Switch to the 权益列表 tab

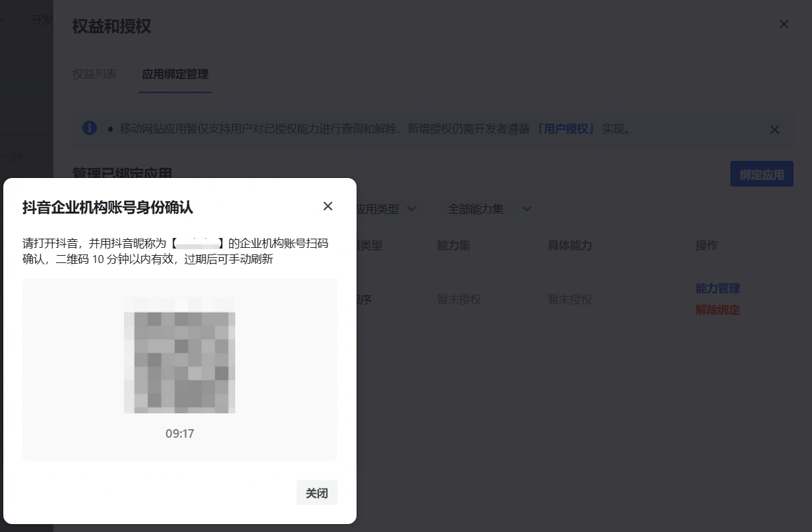[x=95, y=74]
